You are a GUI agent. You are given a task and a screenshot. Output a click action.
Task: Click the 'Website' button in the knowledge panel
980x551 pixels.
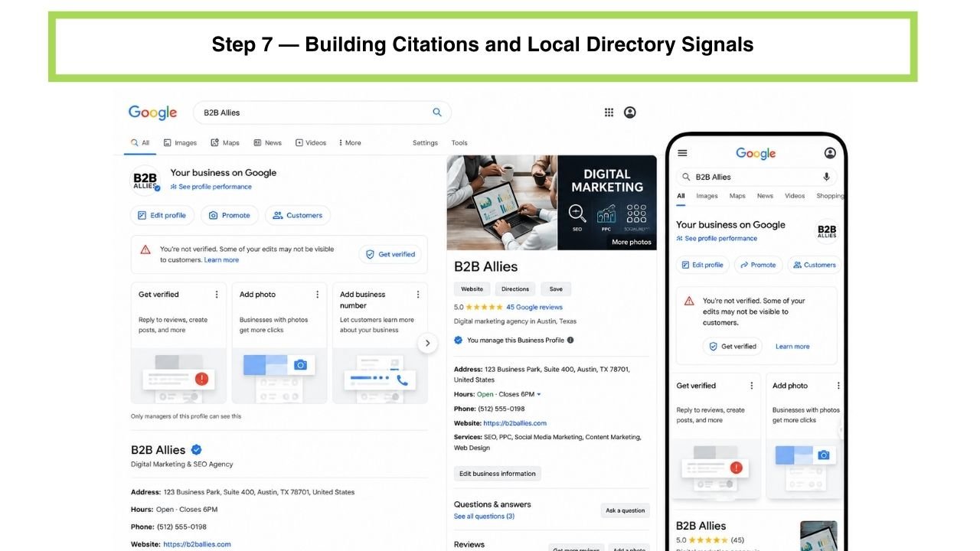pos(472,289)
